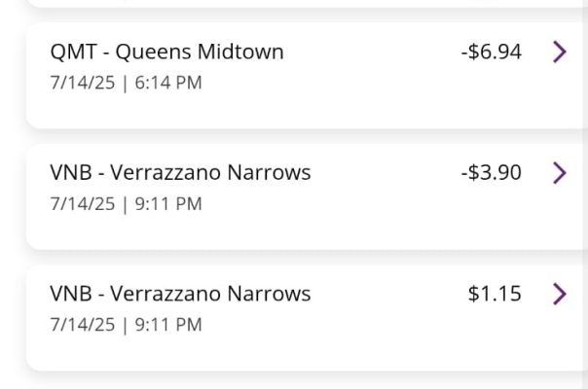This screenshot has width=588, height=389.
Task: Click the 7/14/25 date under Queens Midtown
Action: (82, 83)
